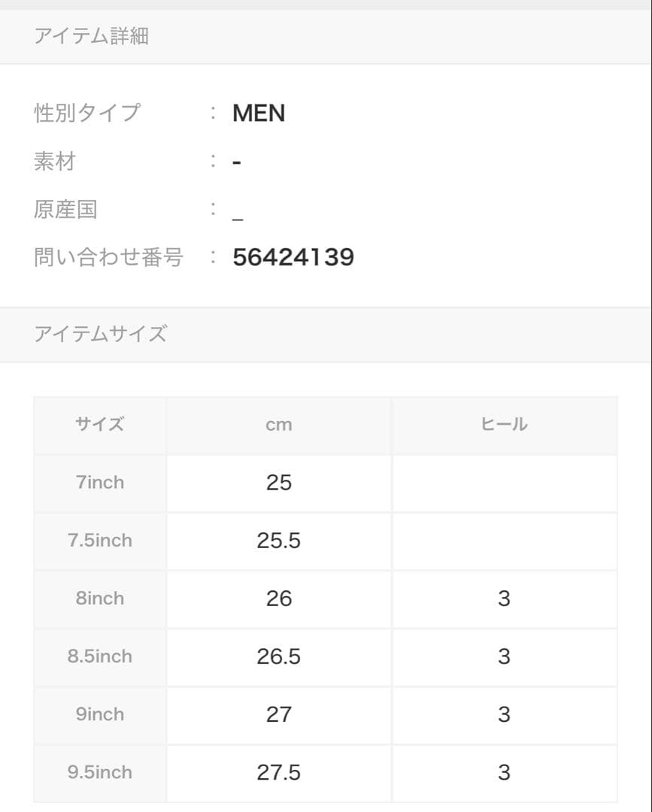Click the サイズ column header

pos(100,425)
